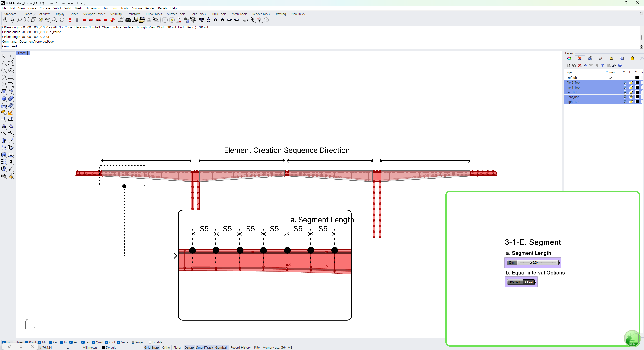Open the Analyze menu

click(x=136, y=8)
